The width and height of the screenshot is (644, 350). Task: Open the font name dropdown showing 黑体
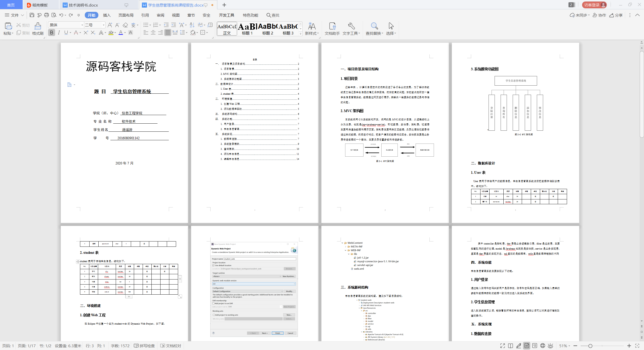[x=82, y=25]
